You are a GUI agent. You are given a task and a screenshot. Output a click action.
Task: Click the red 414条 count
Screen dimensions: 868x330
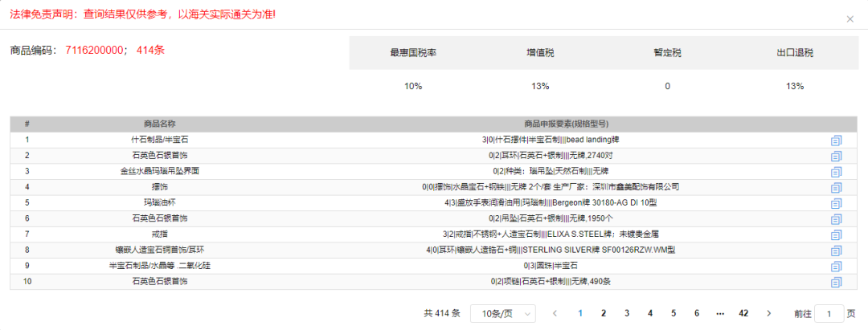[150, 51]
